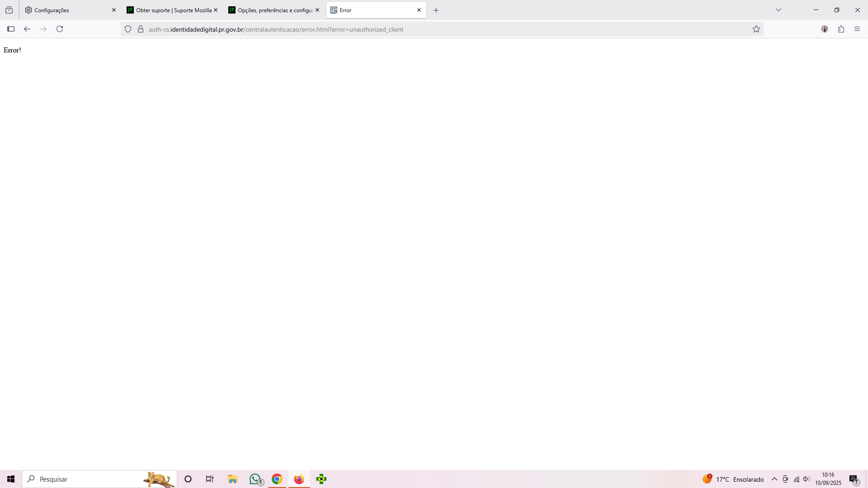Show hidden system tray icons
This screenshot has width=868, height=488.
(774, 479)
